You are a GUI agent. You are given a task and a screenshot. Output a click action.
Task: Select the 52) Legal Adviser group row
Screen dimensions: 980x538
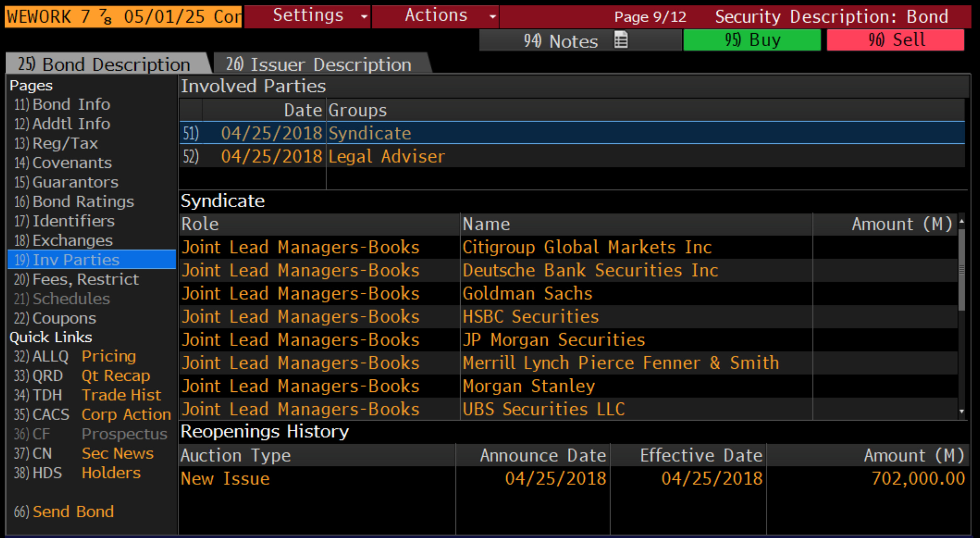pos(572,156)
